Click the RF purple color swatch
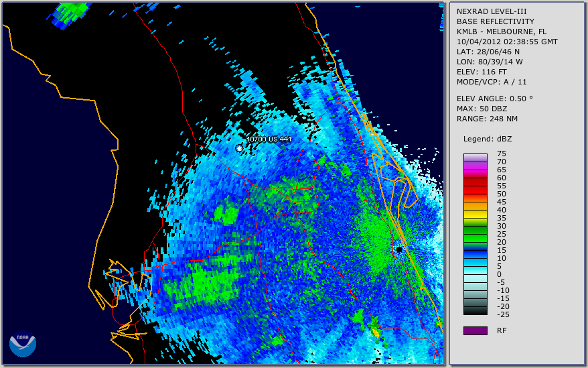 pyautogui.click(x=475, y=330)
